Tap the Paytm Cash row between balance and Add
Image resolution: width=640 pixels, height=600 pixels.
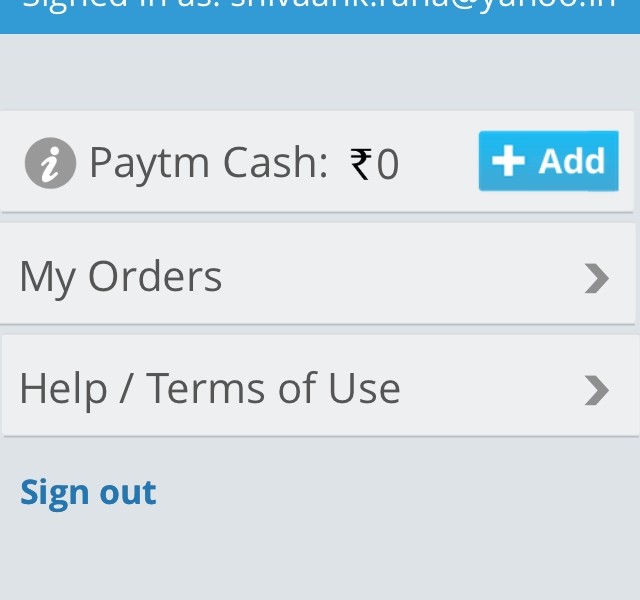point(439,162)
